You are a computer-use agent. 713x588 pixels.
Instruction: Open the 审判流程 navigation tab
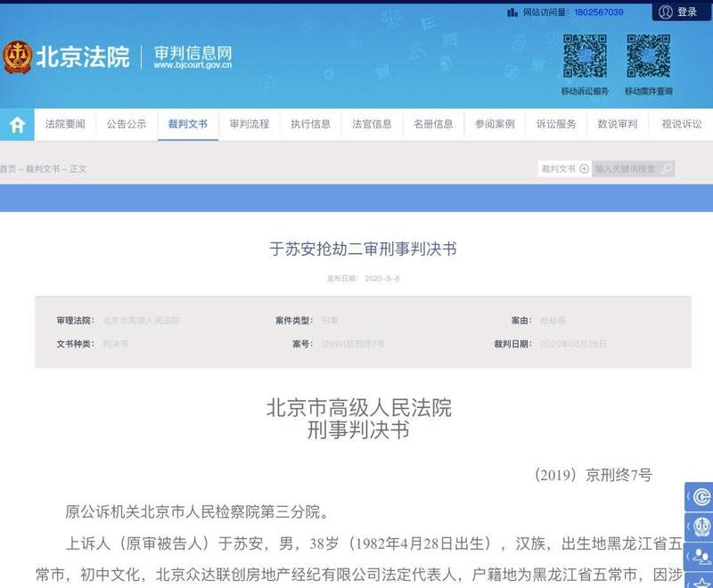250,124
